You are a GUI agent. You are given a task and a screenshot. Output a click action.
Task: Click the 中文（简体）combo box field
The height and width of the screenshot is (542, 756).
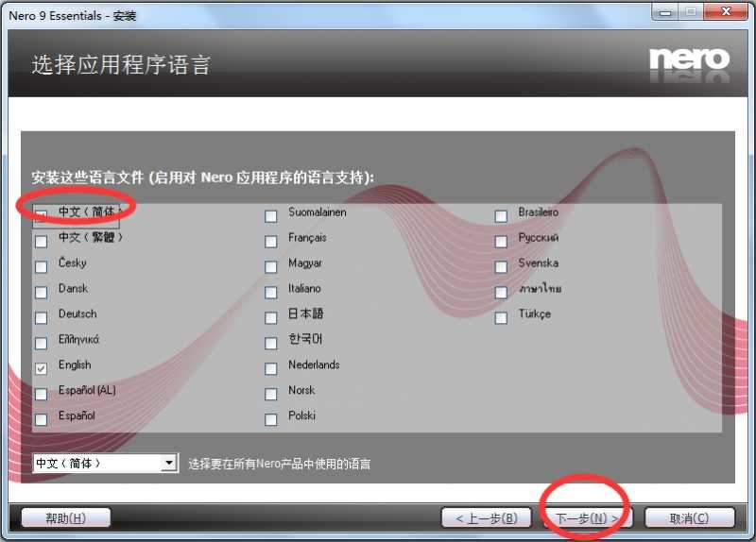point(95,464)
